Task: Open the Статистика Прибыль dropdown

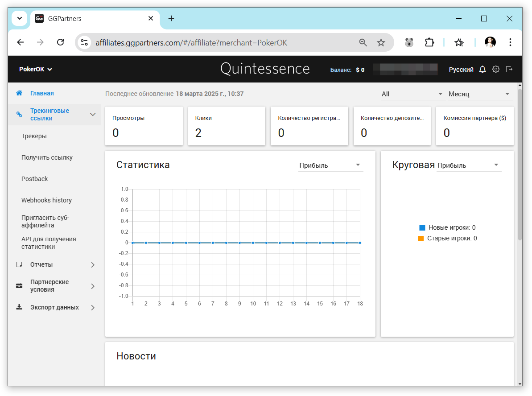Action: (330, 165)
